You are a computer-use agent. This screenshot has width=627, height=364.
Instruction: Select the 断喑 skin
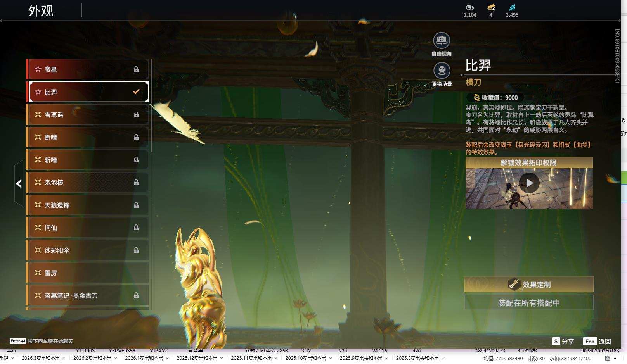[x=88, y=137]
